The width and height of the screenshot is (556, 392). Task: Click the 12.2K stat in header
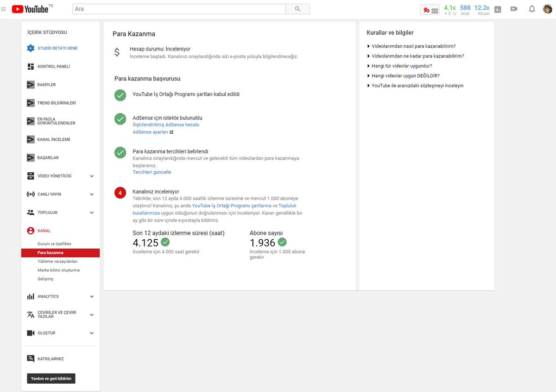click(482, 8)
